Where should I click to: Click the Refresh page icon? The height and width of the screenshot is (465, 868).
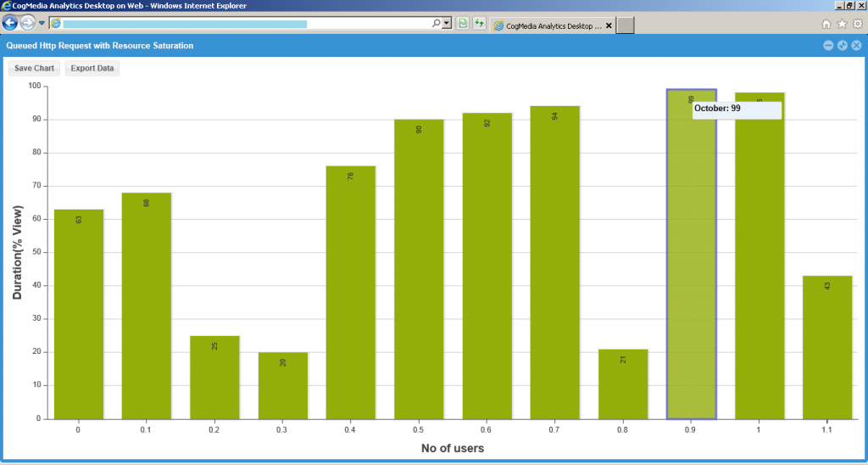pyautogui.click(x=479, y=24)
